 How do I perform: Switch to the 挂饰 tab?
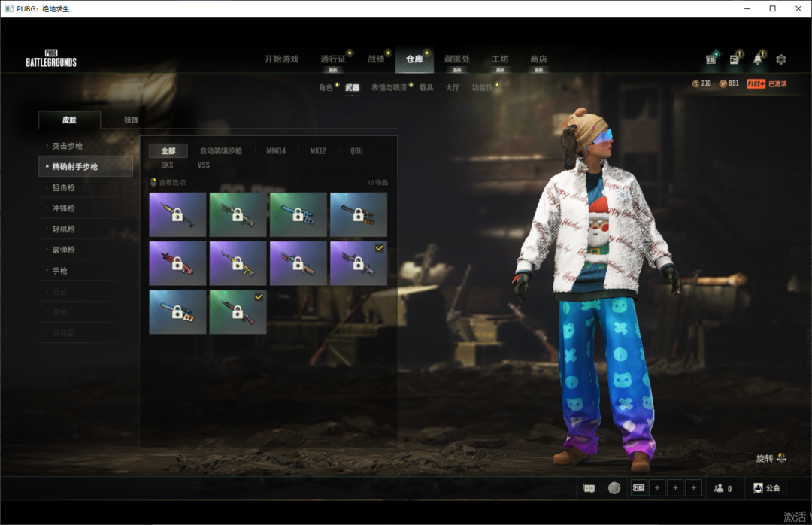pyautogui.click(x=131, y=120)
